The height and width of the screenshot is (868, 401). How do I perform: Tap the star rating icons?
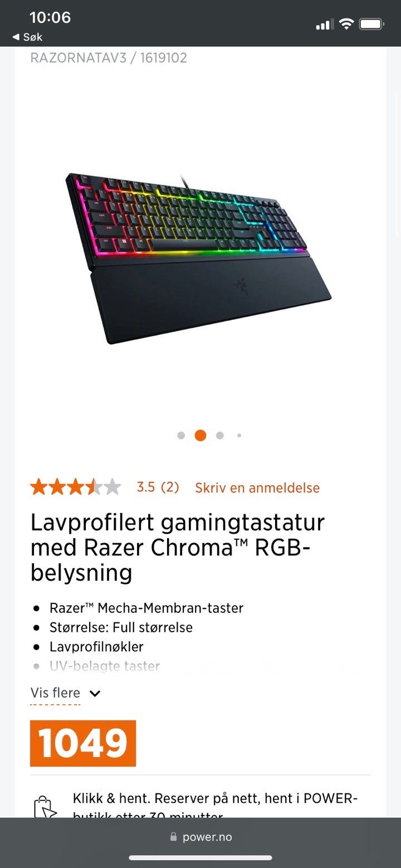[x=75, y=487]
